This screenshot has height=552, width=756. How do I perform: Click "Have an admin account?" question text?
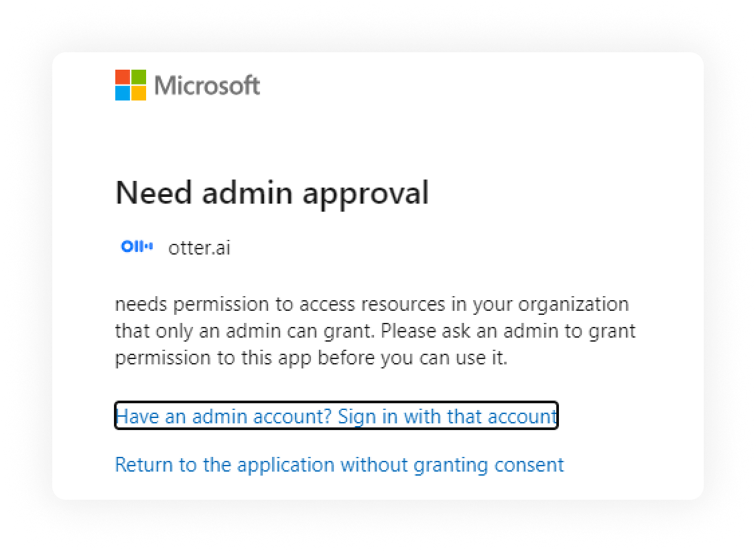click(x=224, y=416)
